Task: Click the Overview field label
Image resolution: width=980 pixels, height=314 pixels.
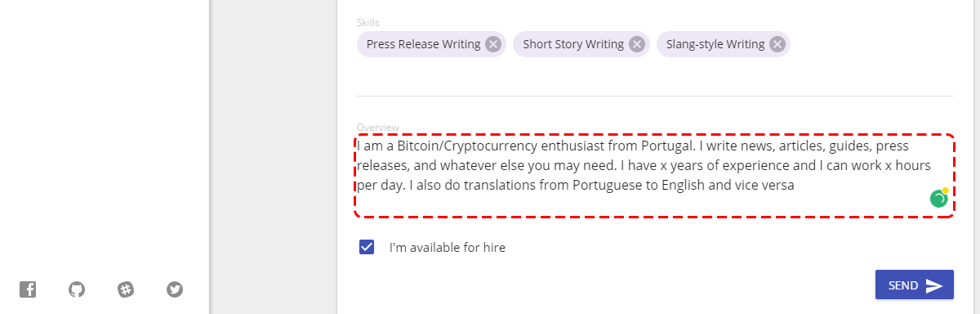Action: coord(377,128)
